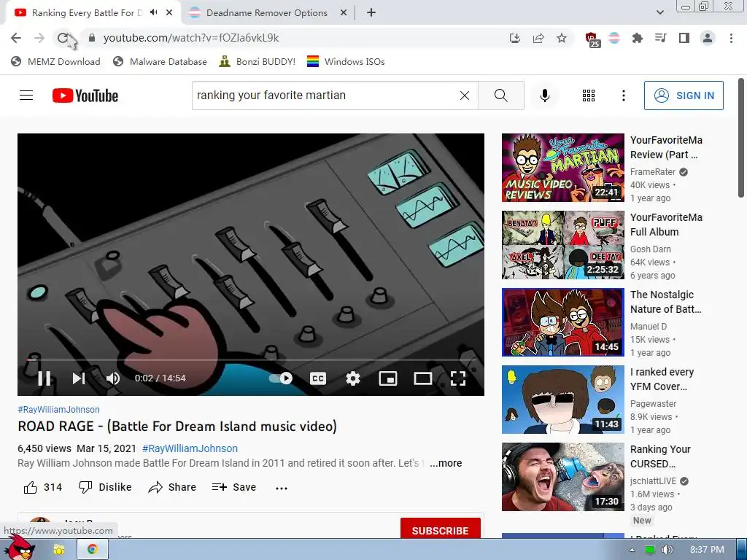Open a new browser tab
The image size is (747, 560).
click(x=371, y=13)
